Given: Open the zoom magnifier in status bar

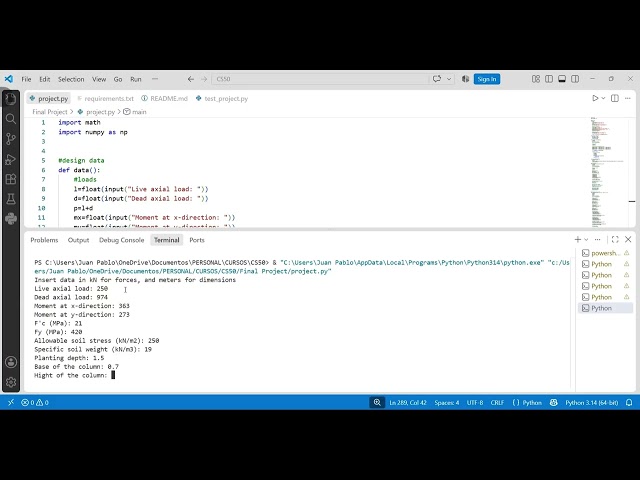Looking at the screenshot, I should [x=377, y=402].
